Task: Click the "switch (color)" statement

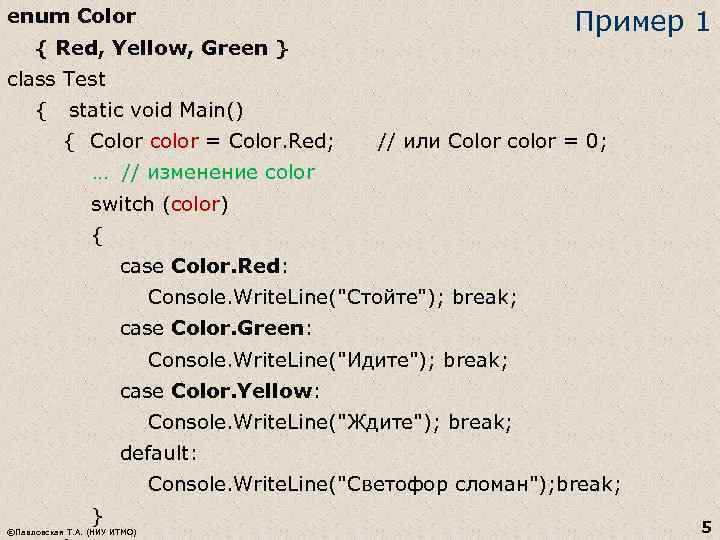Action: (x=160, y=204)
